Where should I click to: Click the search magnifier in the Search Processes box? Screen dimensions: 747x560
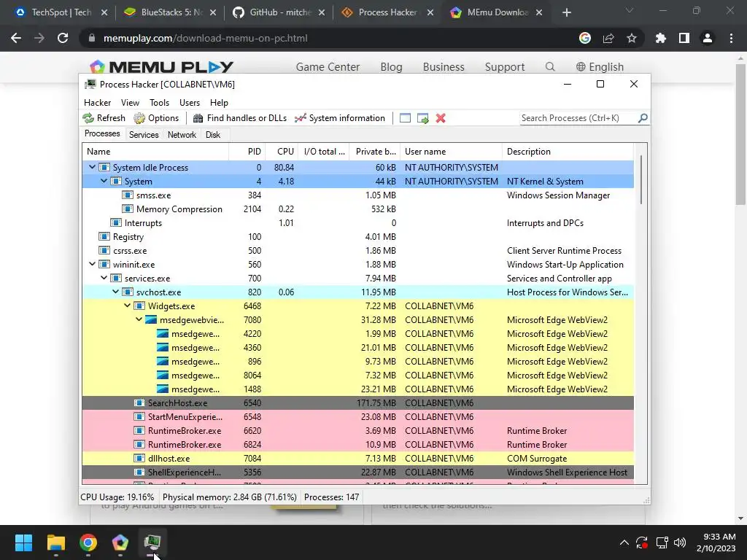[x=643, y=117]
